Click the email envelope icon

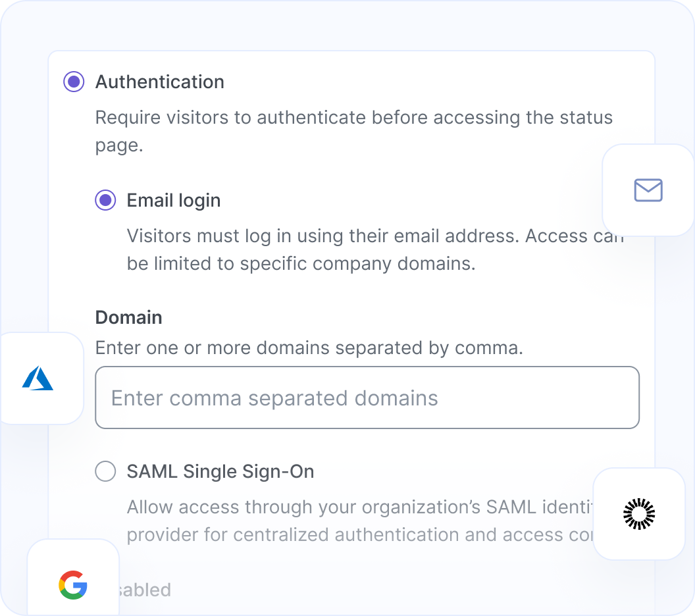tap(648, 190)
